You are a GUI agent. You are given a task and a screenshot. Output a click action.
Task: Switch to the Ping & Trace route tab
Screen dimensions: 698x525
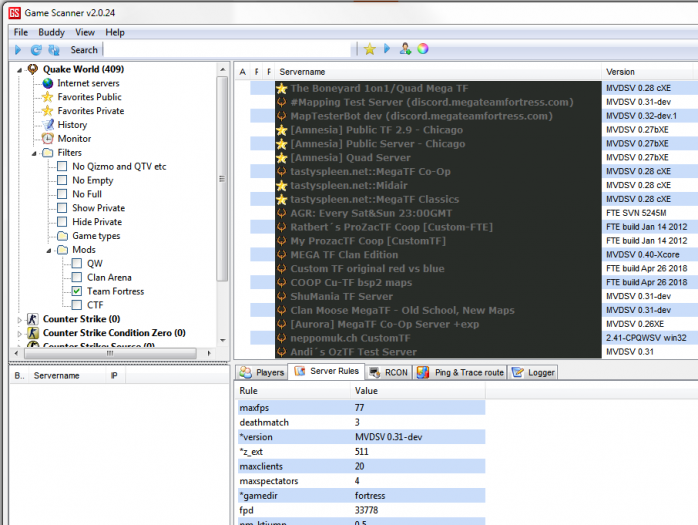tap(460, 372)
